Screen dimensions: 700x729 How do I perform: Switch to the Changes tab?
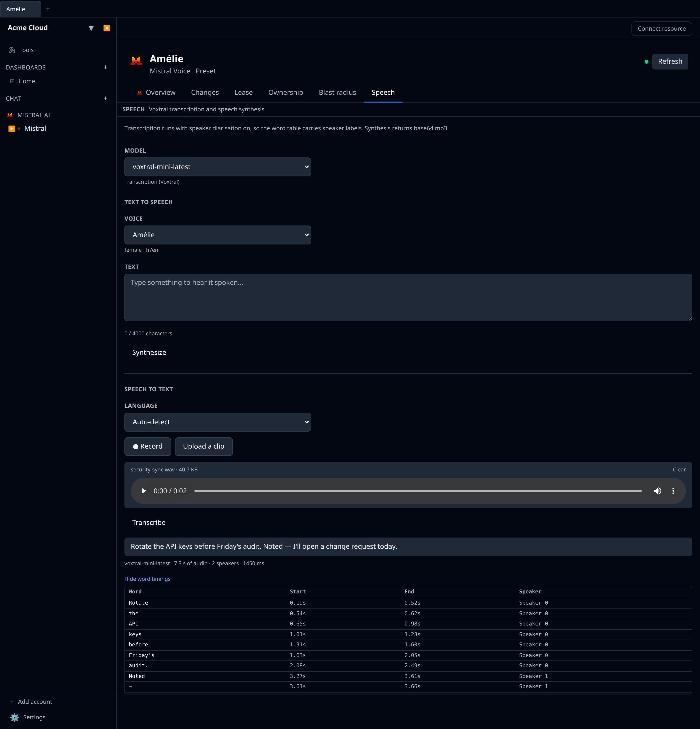(205, 92)
